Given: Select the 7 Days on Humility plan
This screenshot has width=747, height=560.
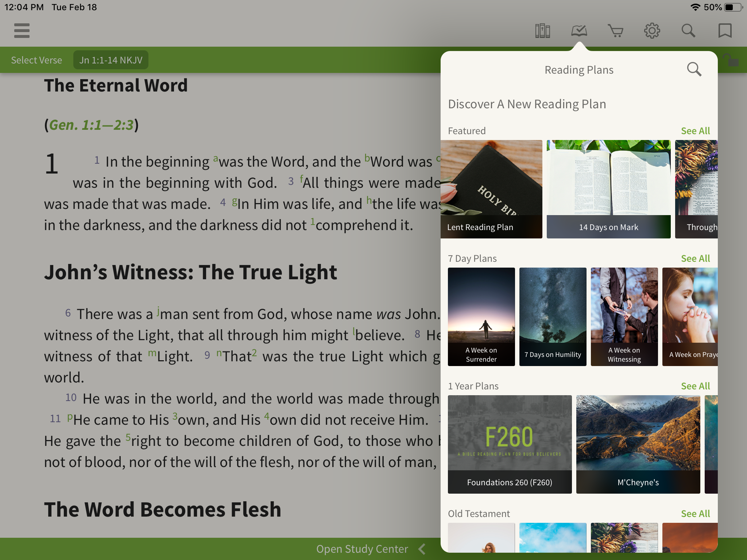Looking at the screenshot, I should (552, 316).
